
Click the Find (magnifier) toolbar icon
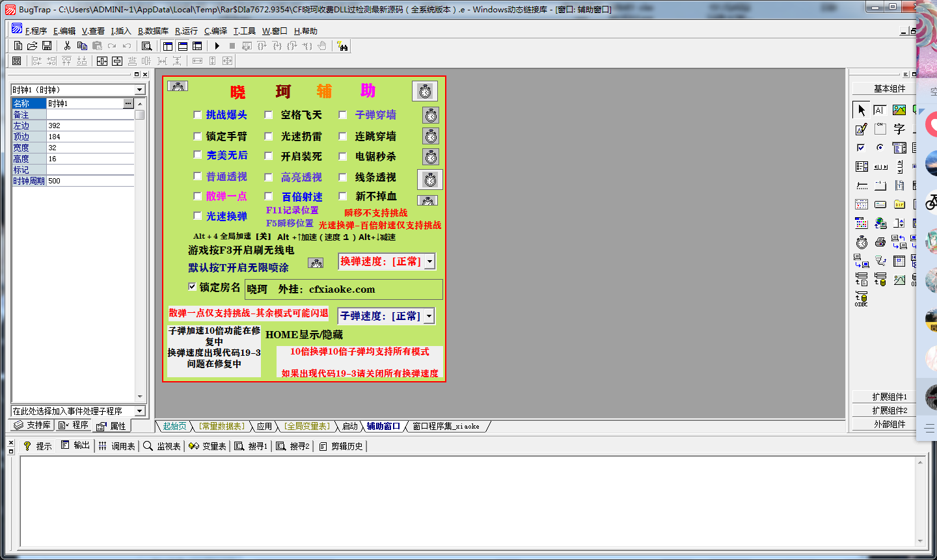pyautogui.click(x=147, y=46)
